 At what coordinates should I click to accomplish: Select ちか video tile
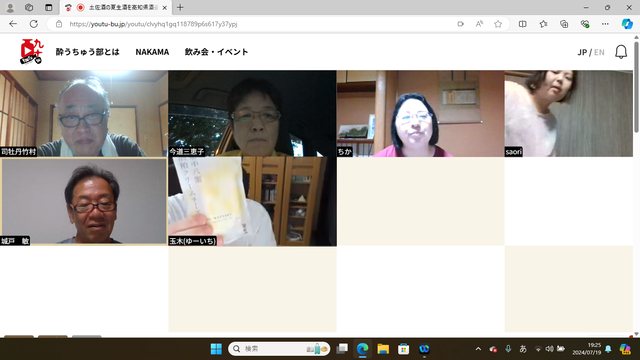tap(420, 113)
